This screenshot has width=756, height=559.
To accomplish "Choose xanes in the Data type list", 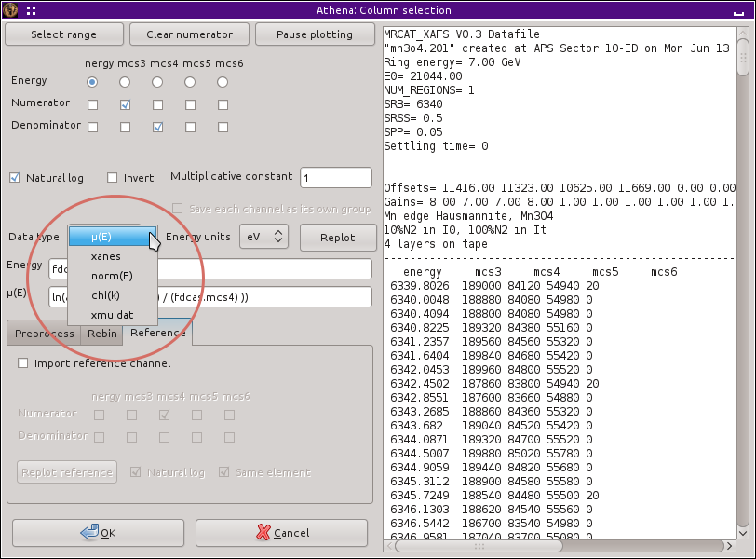I will tap(113, 256).
